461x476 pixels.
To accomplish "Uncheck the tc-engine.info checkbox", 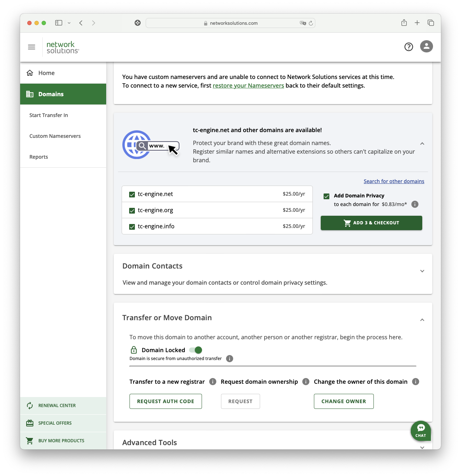I will click(x=132, y=227).
